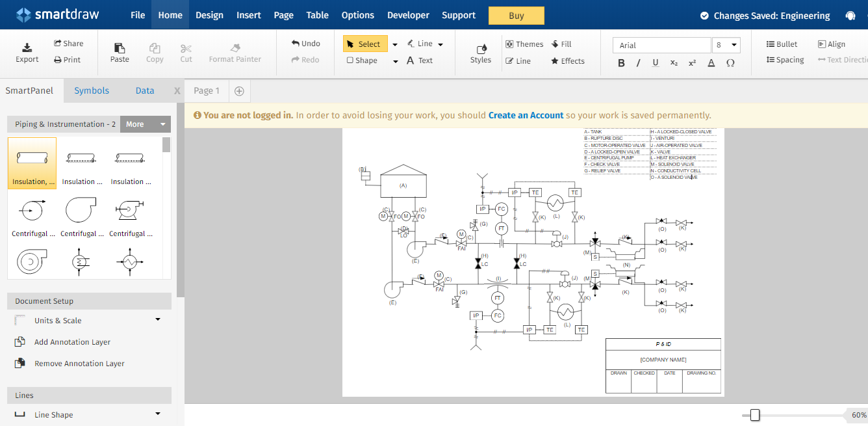868x426 pixels.
Task: Open the More symbol libraries dropdown
Action: tap(146, 124)
